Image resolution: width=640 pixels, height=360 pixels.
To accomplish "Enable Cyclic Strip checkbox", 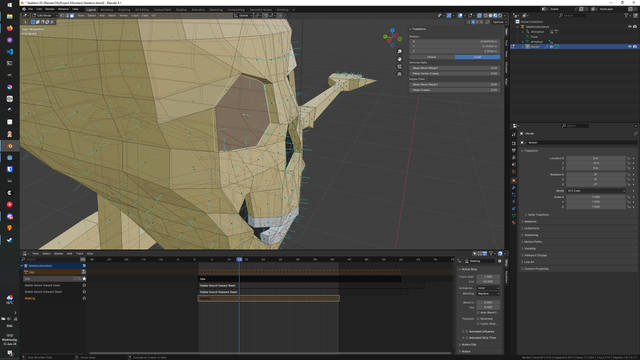I will tap(478, 324).
